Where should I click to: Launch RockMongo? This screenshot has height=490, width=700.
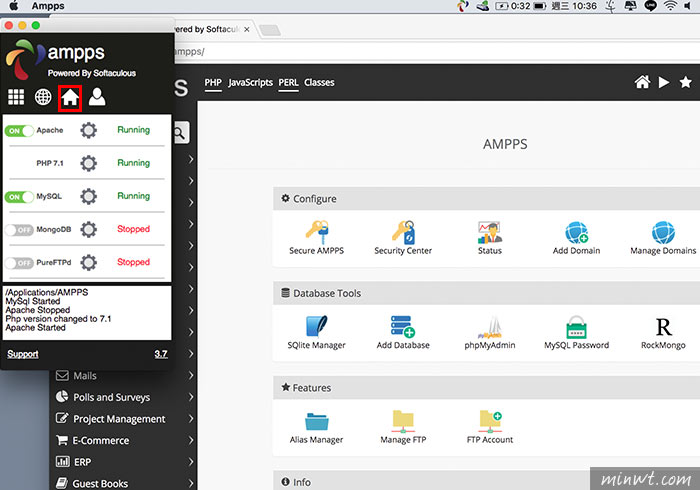pyautogui.click(x=663, y=332)
